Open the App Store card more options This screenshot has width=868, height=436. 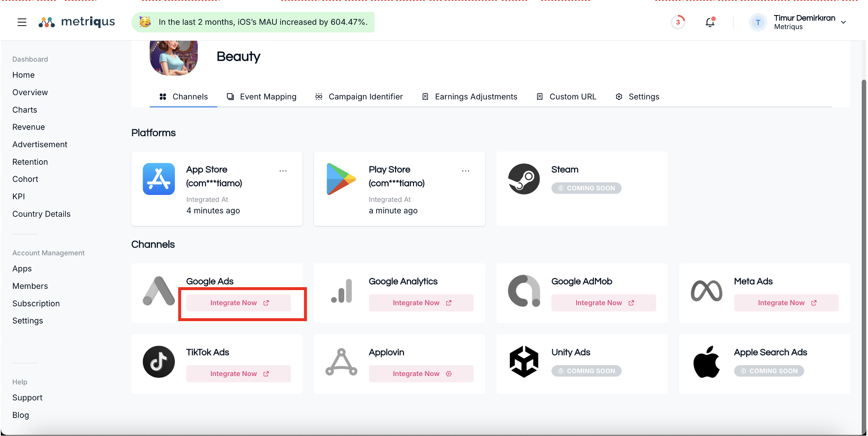point(283,171)
